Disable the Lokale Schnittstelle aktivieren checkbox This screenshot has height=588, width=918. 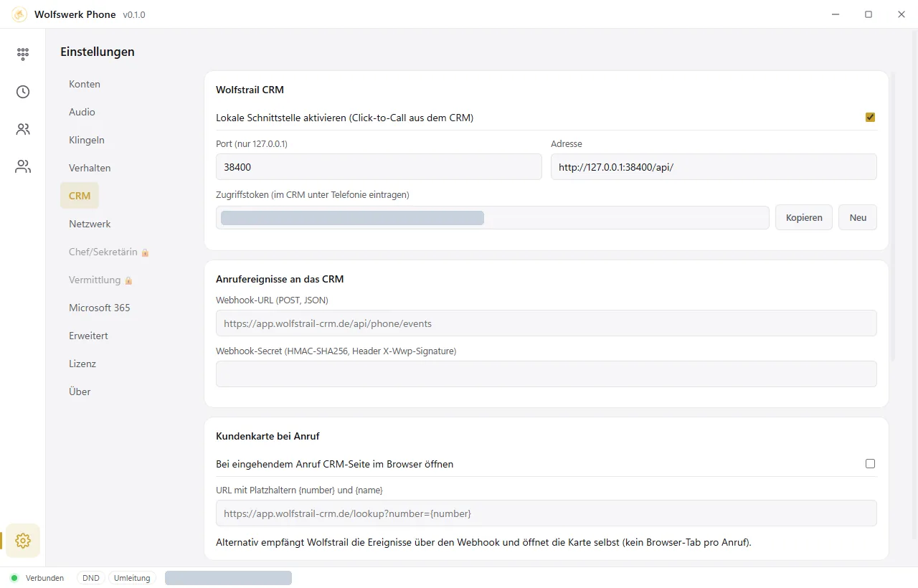coord(870,118)
